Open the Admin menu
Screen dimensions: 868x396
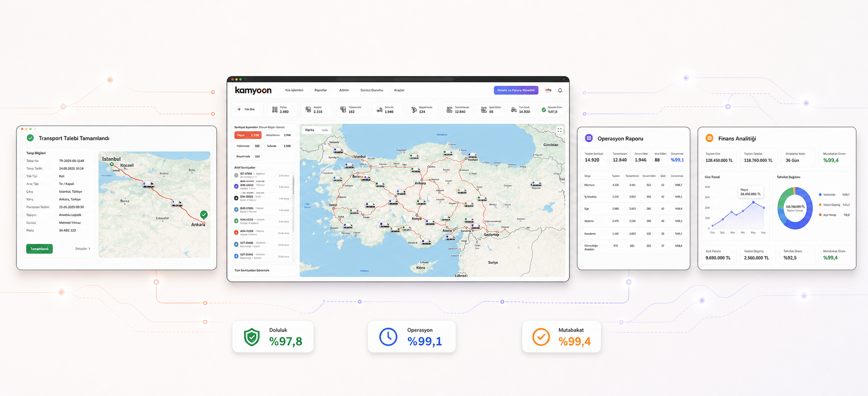tap(344, 90)
